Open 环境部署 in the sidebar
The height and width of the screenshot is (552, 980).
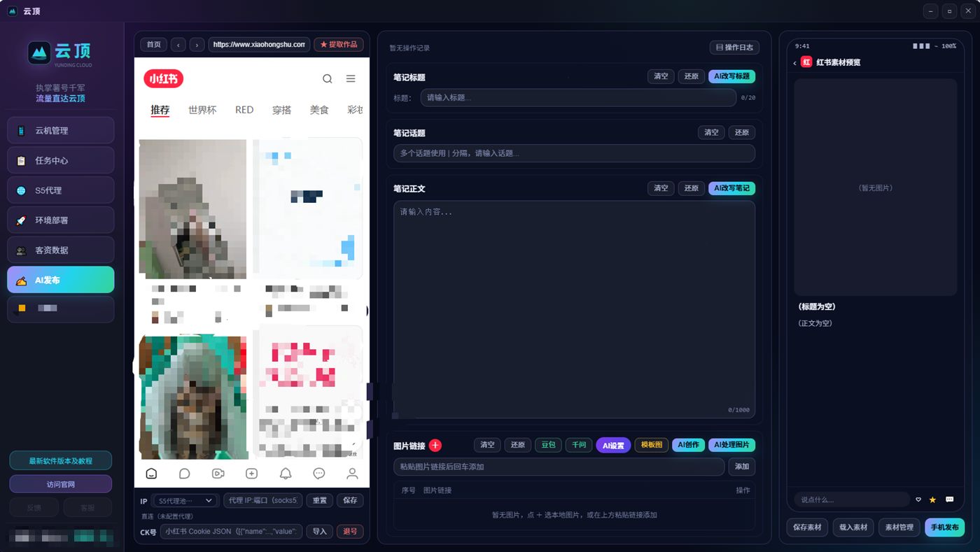(60, 220)
